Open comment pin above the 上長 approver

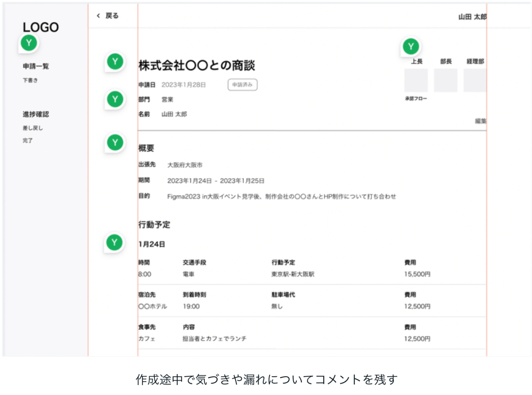[411, 47]
